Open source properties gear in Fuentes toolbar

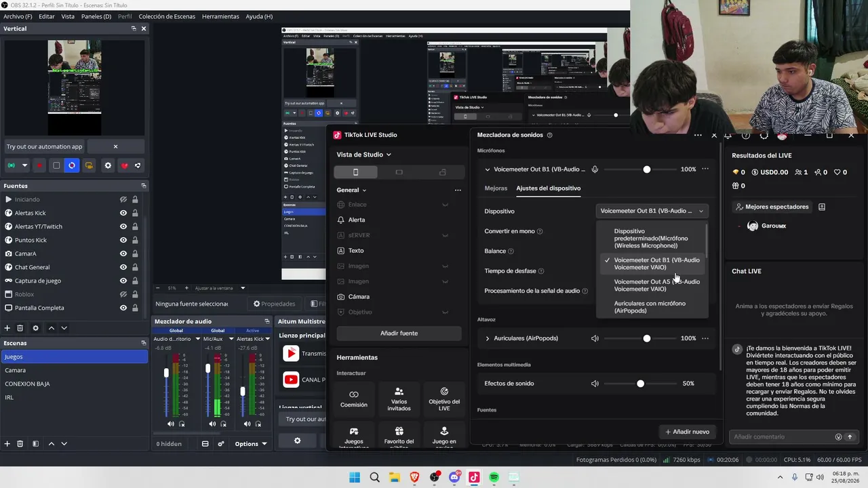[35, 328]
